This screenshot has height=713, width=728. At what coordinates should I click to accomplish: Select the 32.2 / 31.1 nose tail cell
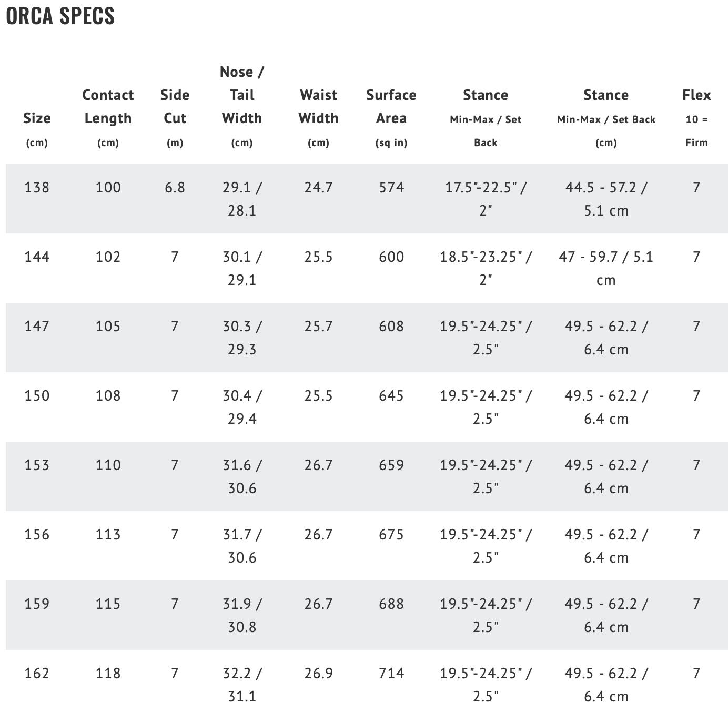tap(242, 685)
